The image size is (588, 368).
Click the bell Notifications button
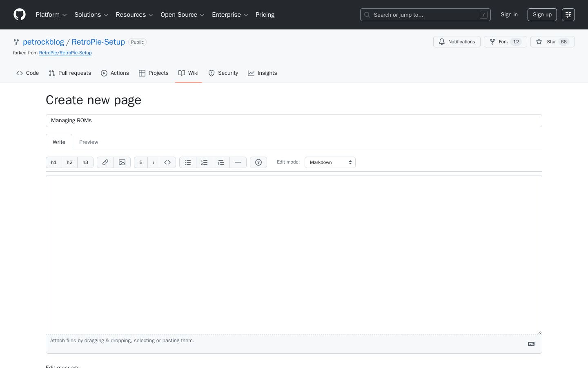pyautogui.click(x=457, y=42)
